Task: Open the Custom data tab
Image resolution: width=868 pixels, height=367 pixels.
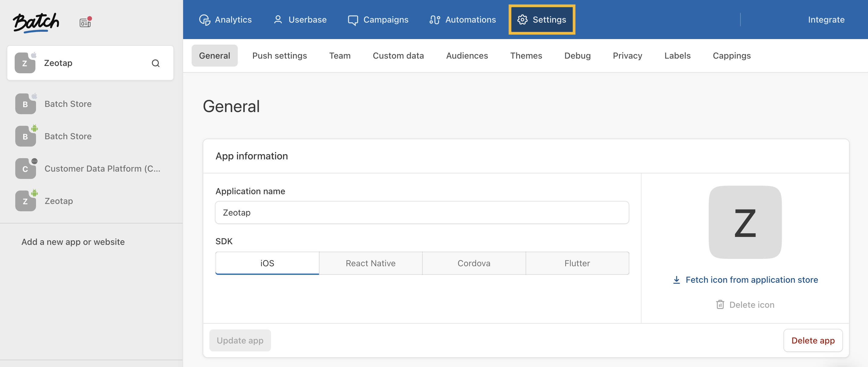Action: pyautogui.click(x=398, y=56)
